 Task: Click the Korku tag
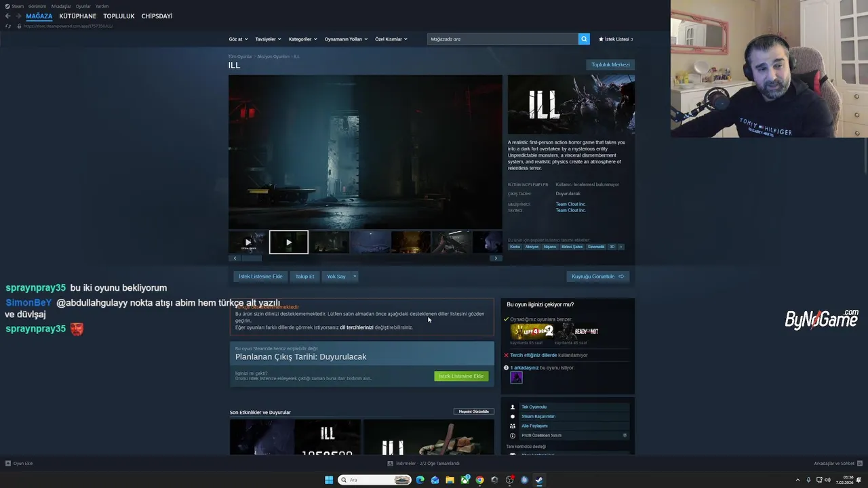click(x=515, y=247)
